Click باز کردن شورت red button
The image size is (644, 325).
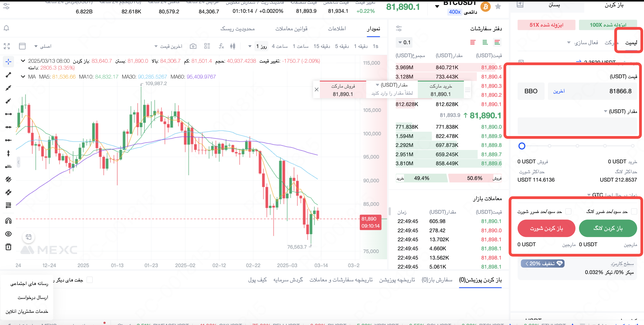coord(546,228)
